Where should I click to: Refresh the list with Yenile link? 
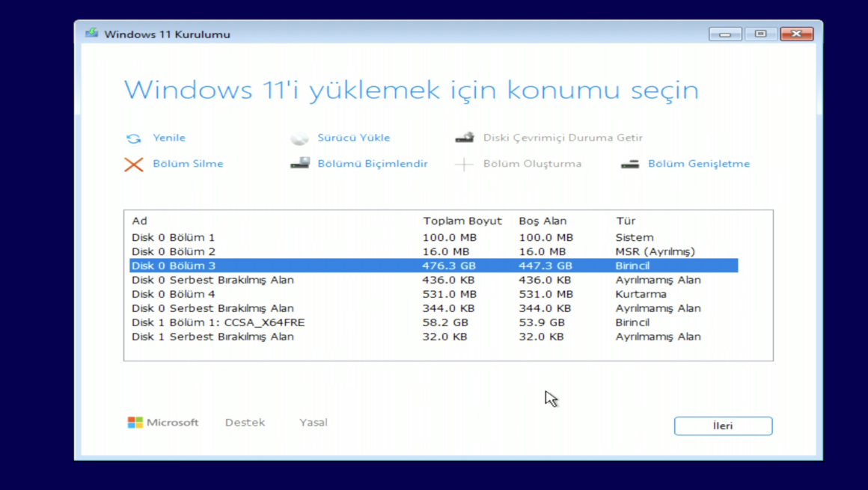[169, 138]
